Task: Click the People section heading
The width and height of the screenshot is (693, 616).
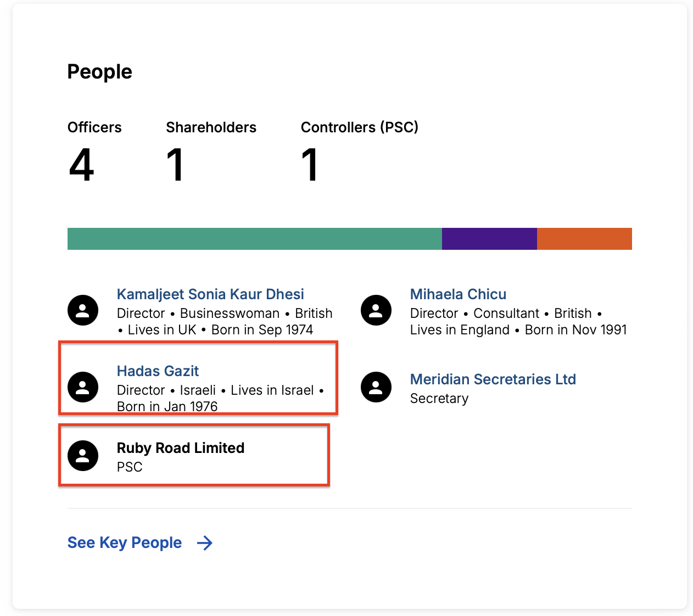Action: click(99, 72)
